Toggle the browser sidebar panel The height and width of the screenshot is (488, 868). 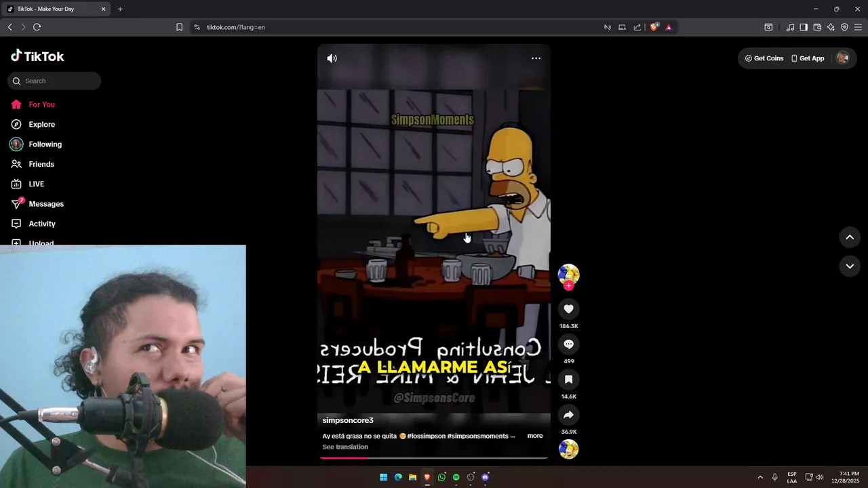point(804,27)
